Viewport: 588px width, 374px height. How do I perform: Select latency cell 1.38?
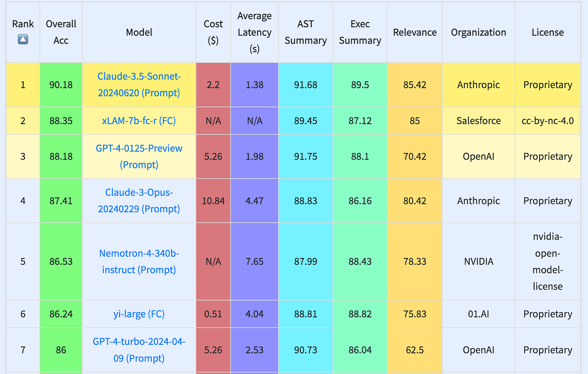coord(254,85)
